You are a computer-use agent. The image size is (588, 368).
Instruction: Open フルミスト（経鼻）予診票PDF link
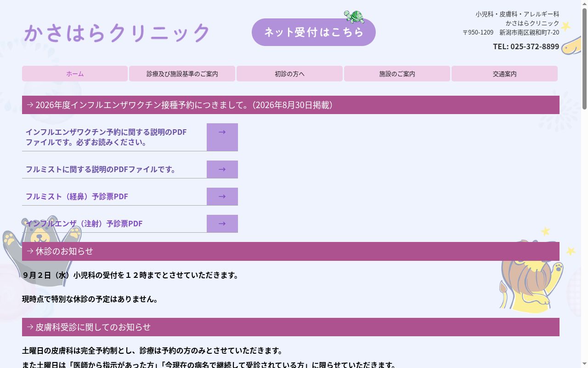tap(77, 196)
